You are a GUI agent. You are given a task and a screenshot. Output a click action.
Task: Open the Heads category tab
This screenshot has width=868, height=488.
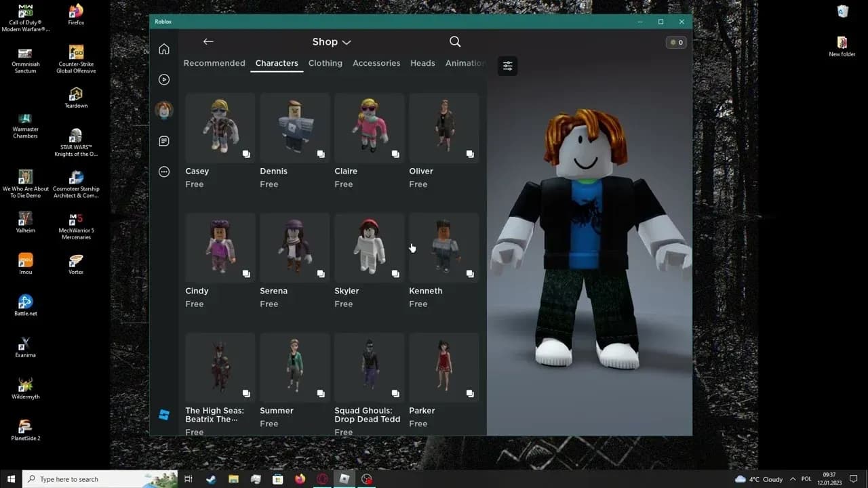pos(422,63)
